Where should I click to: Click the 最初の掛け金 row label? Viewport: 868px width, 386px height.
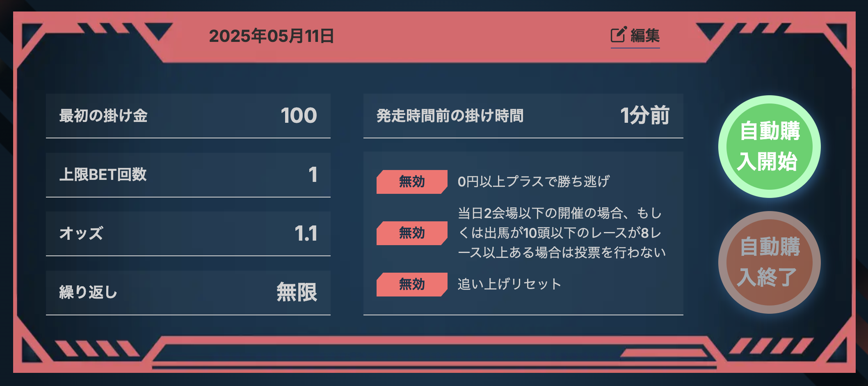click(103, 116)
